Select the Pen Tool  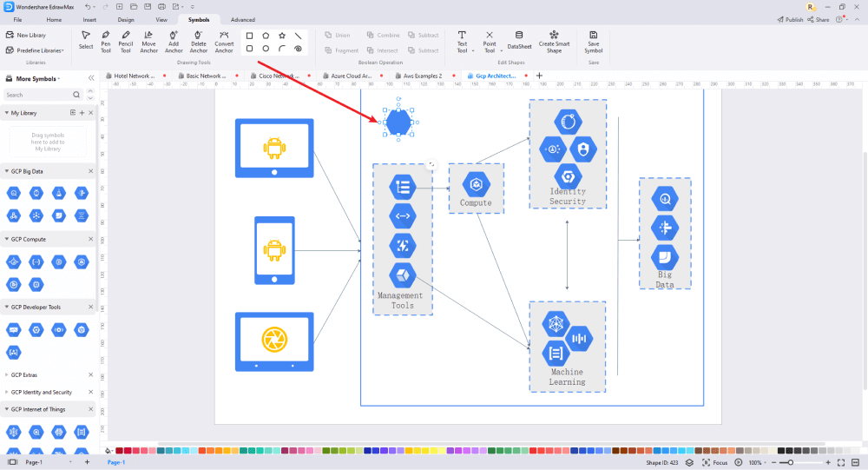[x=105, y=42]
